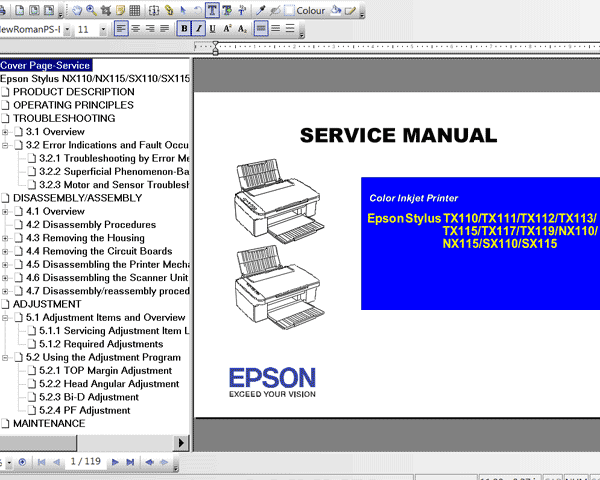Select the Link chain tool
600x480 pixels.
coord(169,10)
